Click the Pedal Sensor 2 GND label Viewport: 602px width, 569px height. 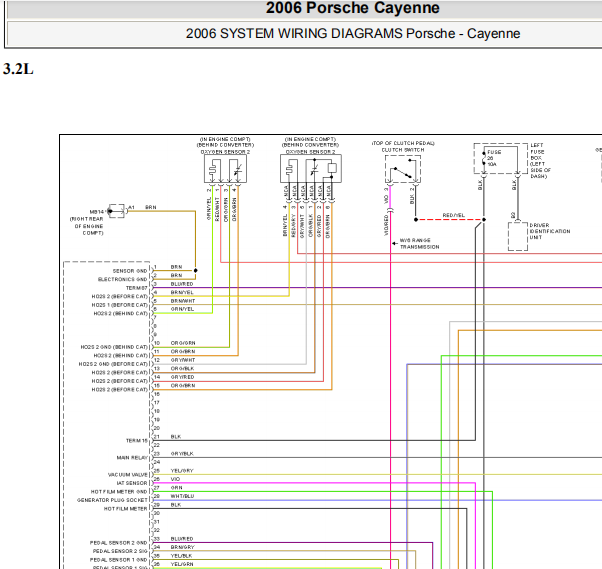[118, 543]
